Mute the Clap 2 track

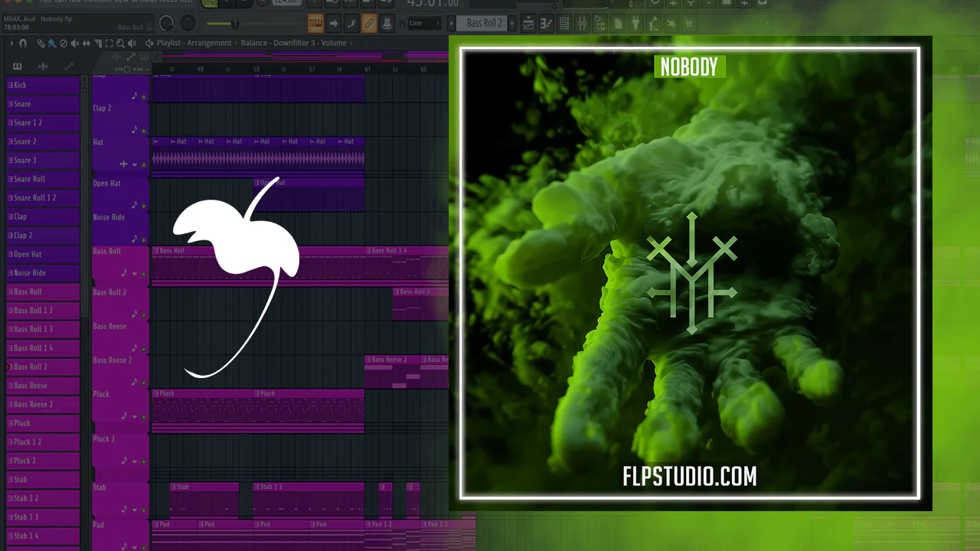click(x=143, y=130)
